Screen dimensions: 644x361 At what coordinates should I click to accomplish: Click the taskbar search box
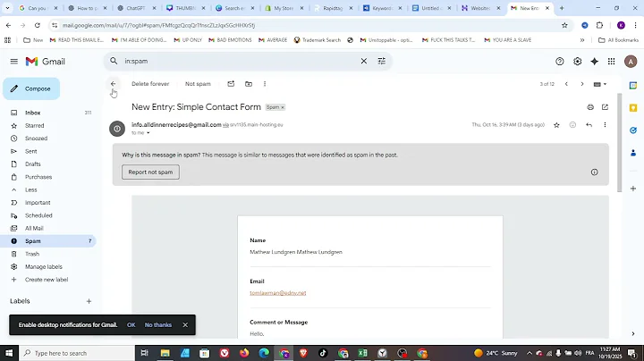coord(77,353)
